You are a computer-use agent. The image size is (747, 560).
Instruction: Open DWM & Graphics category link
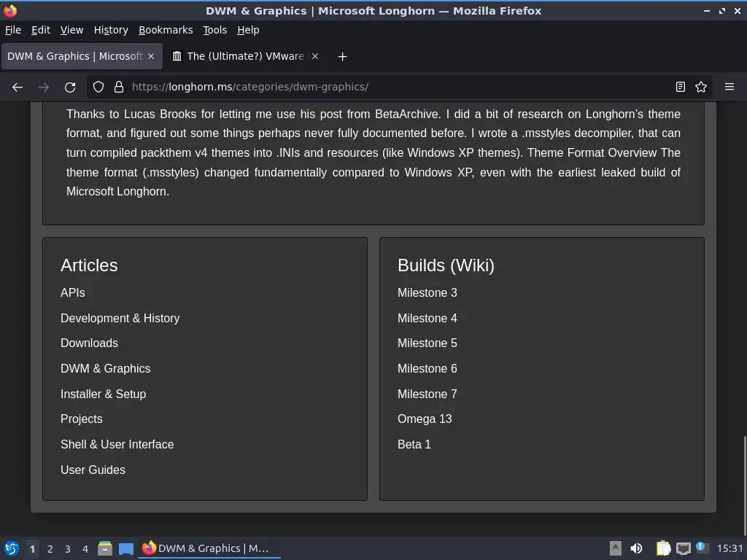click(105, 368)
